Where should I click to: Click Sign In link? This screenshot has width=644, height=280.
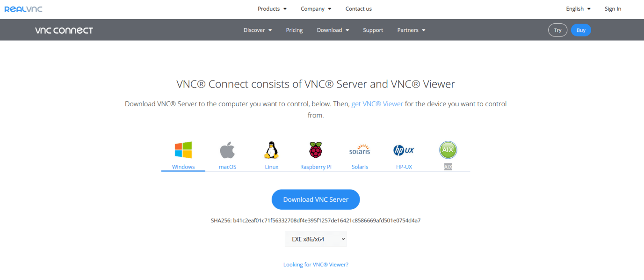click(613, 9)
